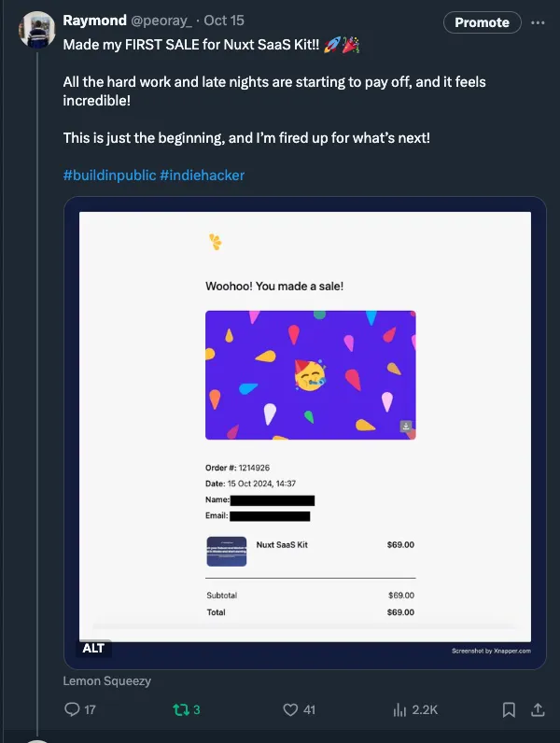Viewport: 560px width, 743px height.
Task: Open the three-dot more options menu
Action: [537, 21]
